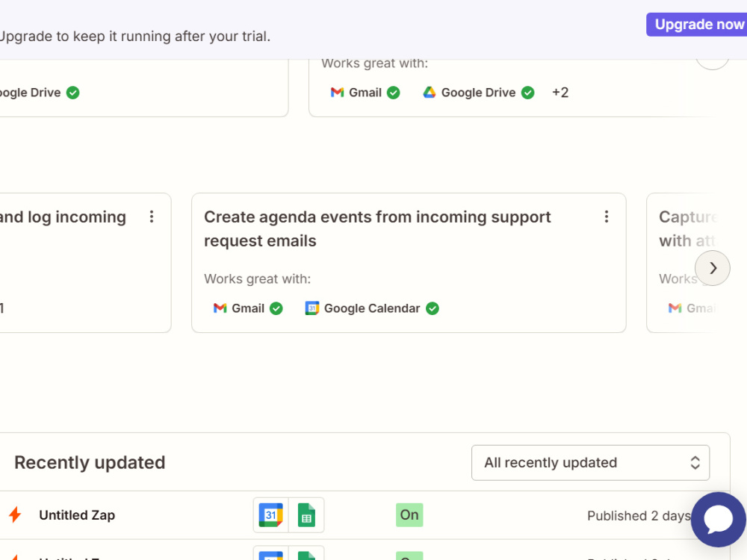The width and height of the screenshot is (747, 560).
Task: Click green checkmark next to Google Calendar
Action: 432,308
